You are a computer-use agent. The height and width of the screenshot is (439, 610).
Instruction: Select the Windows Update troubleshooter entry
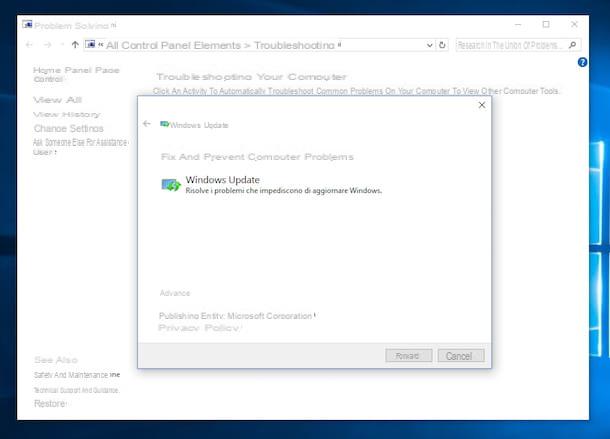pos(272,185)
